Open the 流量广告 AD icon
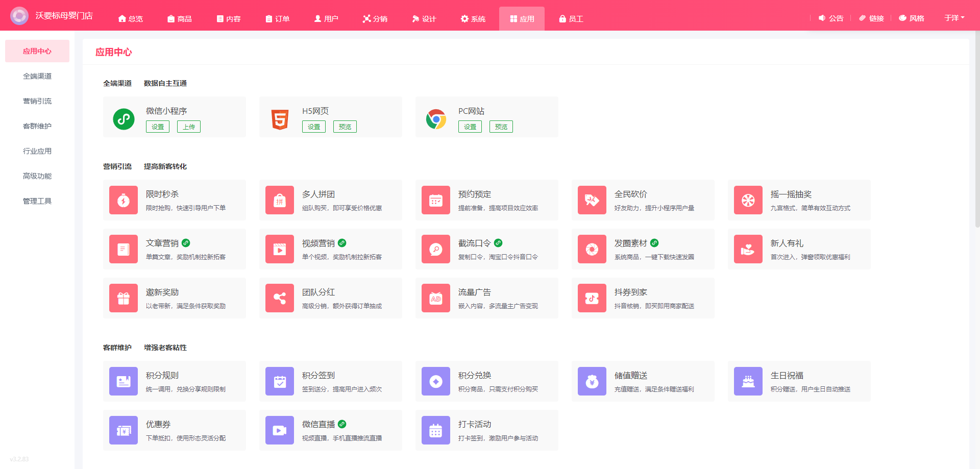Screen dimensions: 980x469 coord(436,298)
